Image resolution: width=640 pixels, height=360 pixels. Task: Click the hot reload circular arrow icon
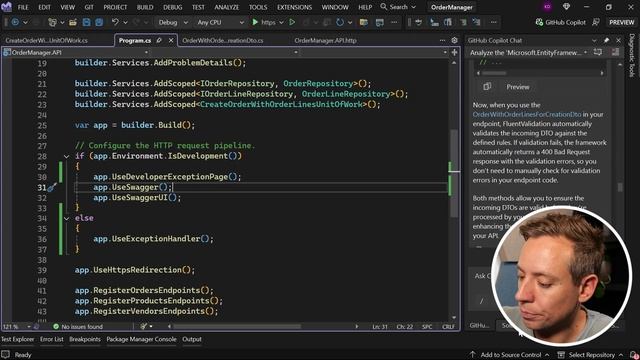coord(340,22)
